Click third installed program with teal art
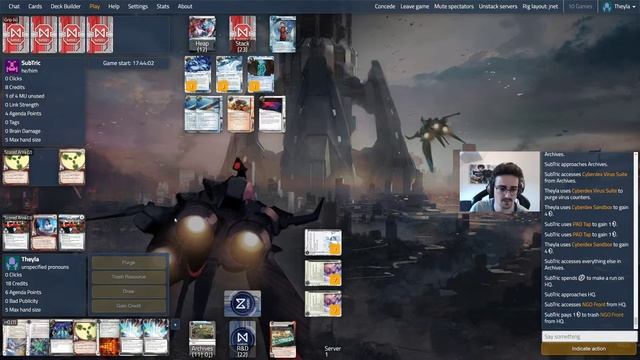The width and height of the screenshot is (640, 360). tap(261, 74)
